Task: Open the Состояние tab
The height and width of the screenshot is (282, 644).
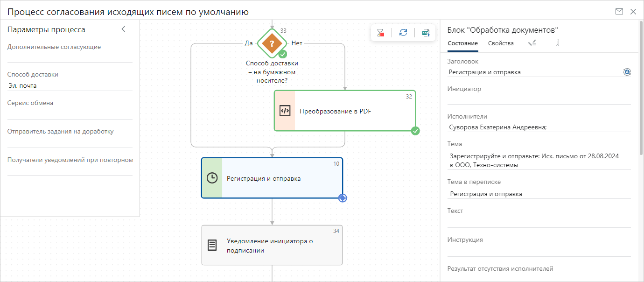Action: pos(462,43)
